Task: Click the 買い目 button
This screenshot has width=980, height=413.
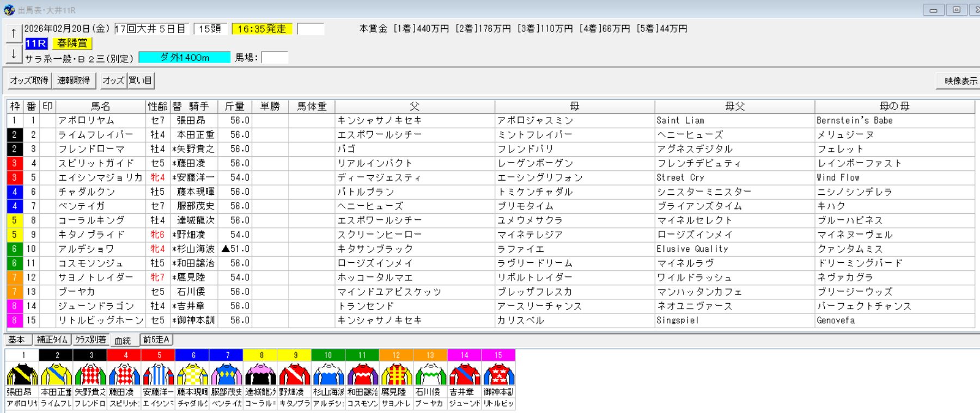Action: point(141,81)
